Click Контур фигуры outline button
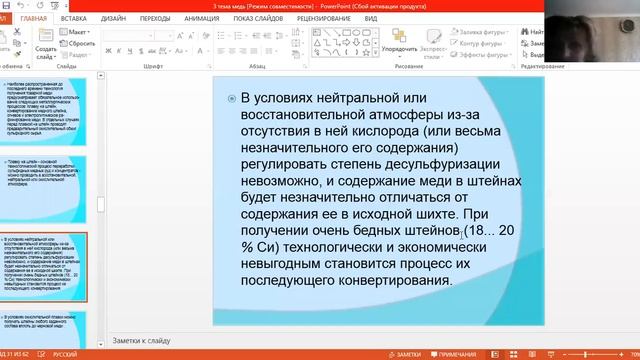Image resolution: width=640 pixels, height=360 pixels. (x=477, y=43)
